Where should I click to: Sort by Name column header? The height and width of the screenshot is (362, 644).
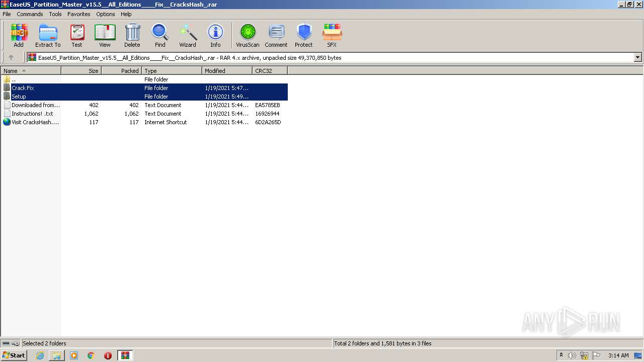31,71
